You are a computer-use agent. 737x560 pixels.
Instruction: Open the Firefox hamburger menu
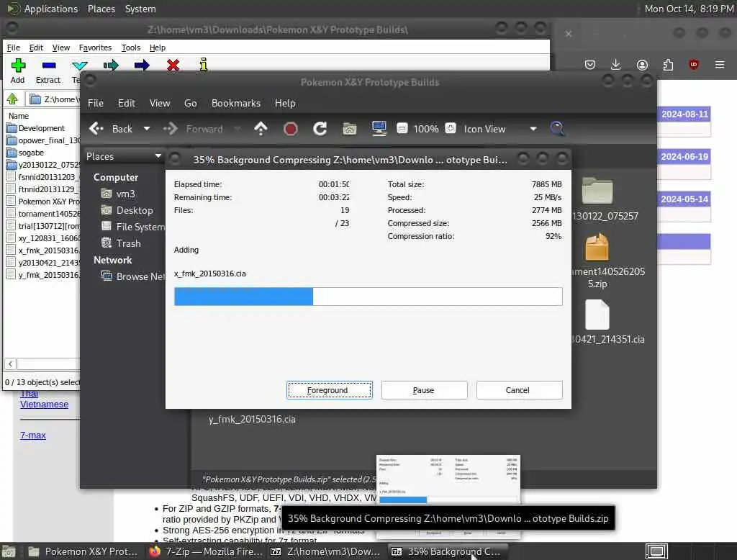click(x=720, y=64)
